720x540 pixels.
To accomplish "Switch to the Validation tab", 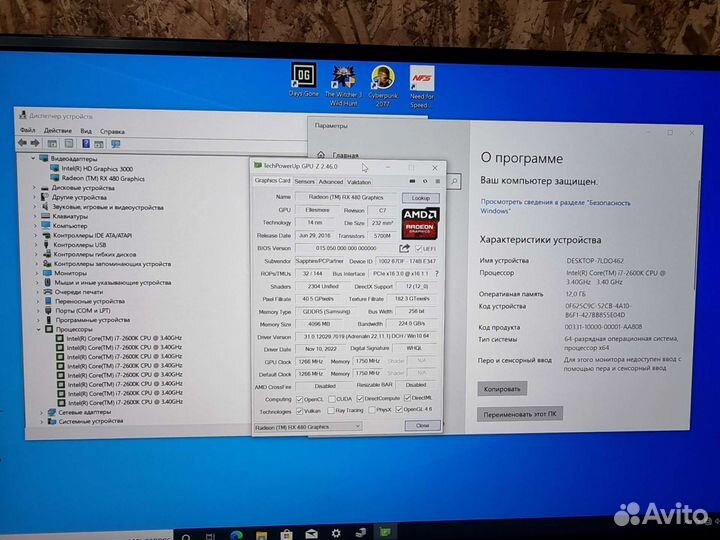I will pyautogui.click(x=359, y=182).
